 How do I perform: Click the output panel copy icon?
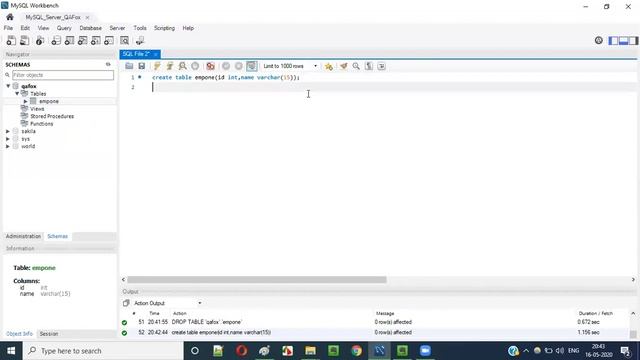click(x=126, y=303)
